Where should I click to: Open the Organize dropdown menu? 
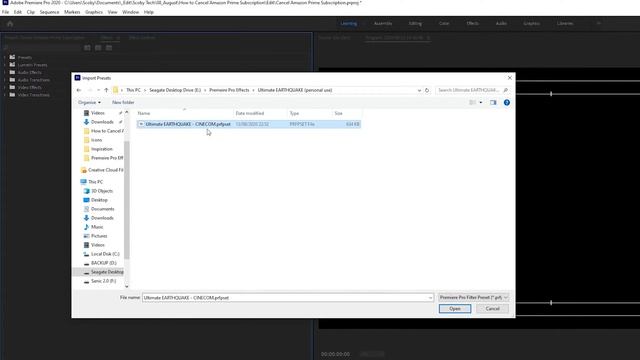(89, 102)
